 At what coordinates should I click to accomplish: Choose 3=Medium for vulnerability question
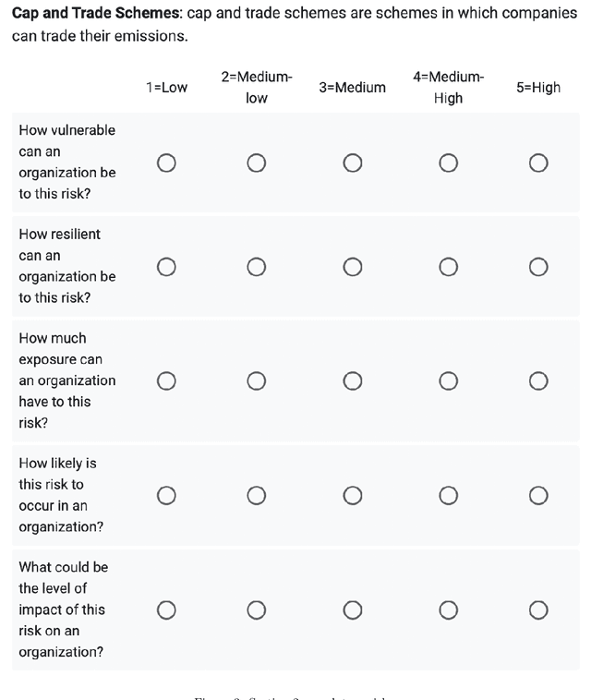[353, 163]
